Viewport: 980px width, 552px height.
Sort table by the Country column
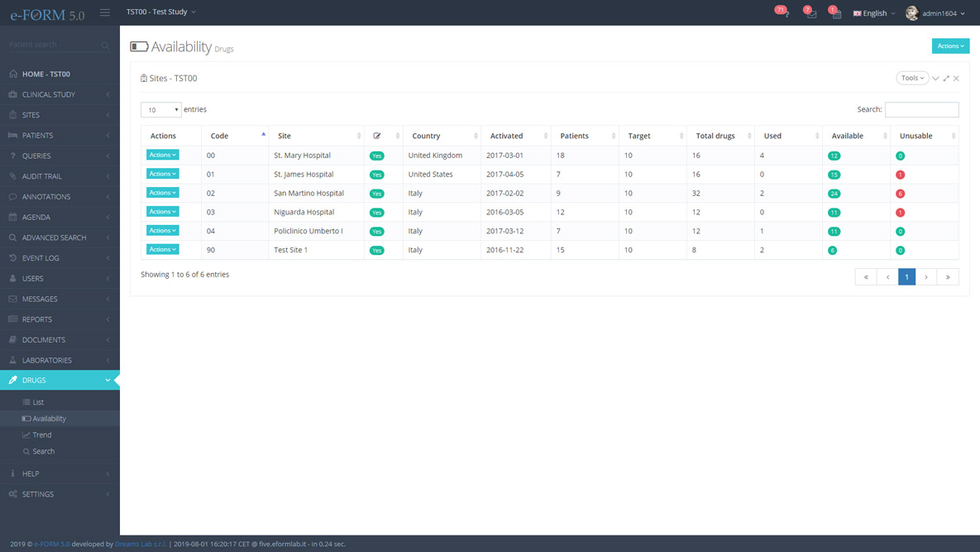tap(441, 136)
